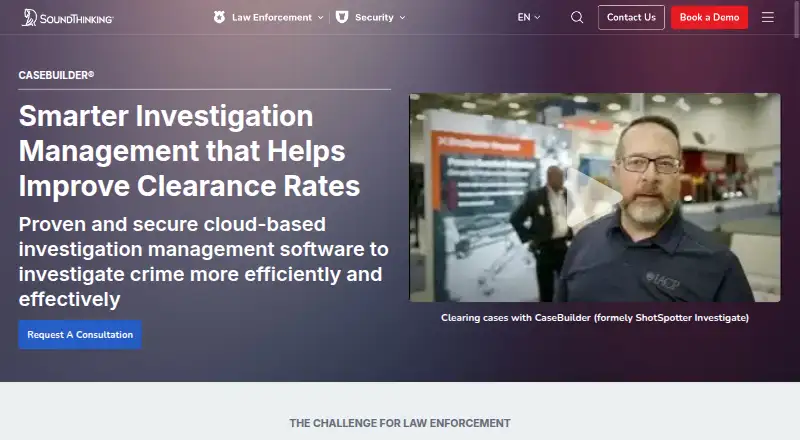
Task: Click the CASEBUILDER® label text
Action: 56,75
